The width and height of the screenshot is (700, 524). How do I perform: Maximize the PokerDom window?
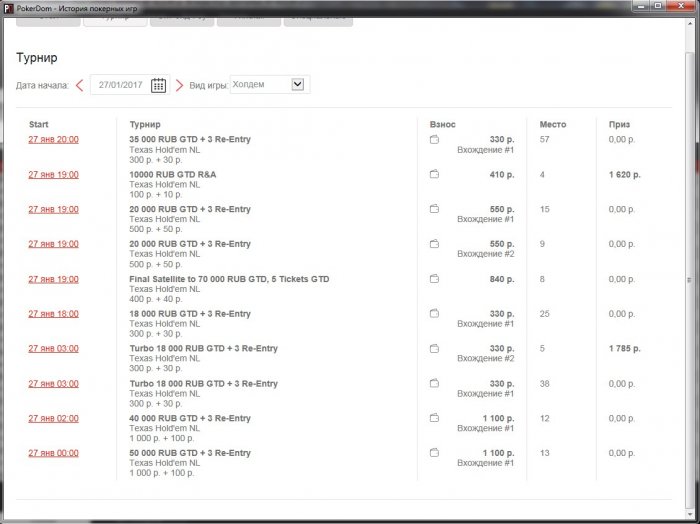658,6
